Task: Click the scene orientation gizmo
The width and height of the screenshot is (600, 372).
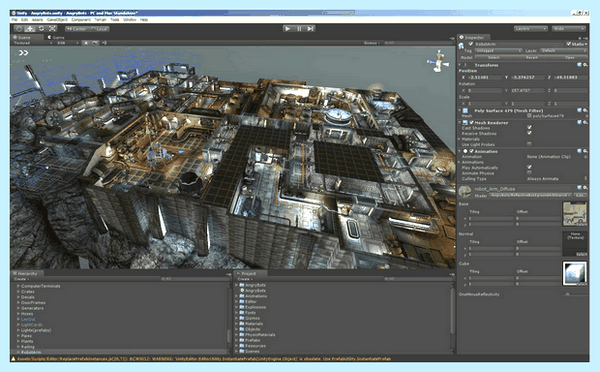Action: pos(439,61)
